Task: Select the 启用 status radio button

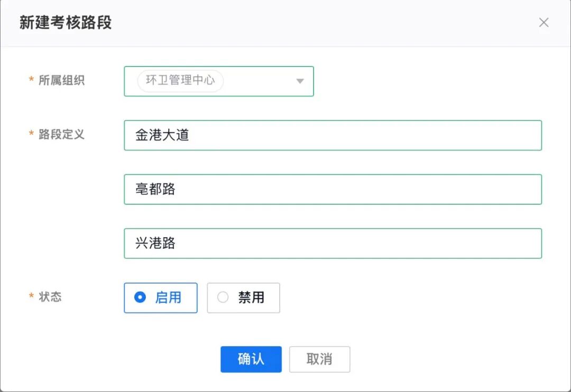Action: 160,297
